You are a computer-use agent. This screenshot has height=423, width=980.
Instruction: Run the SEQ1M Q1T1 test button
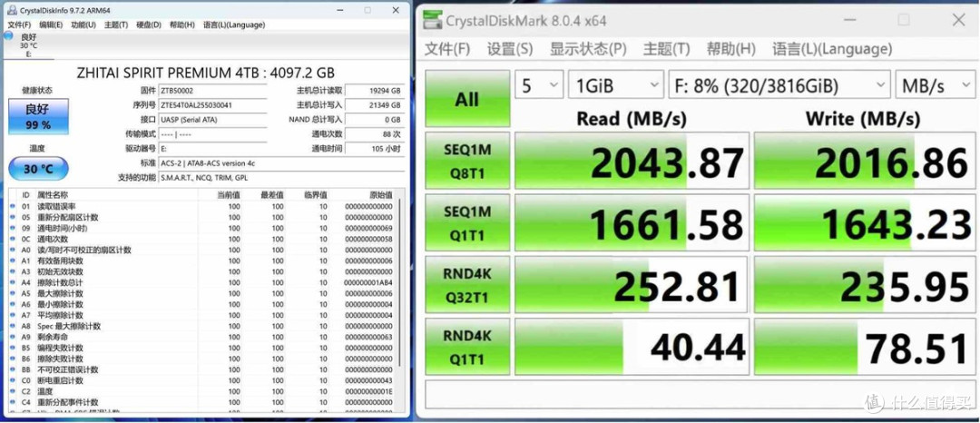467,222
